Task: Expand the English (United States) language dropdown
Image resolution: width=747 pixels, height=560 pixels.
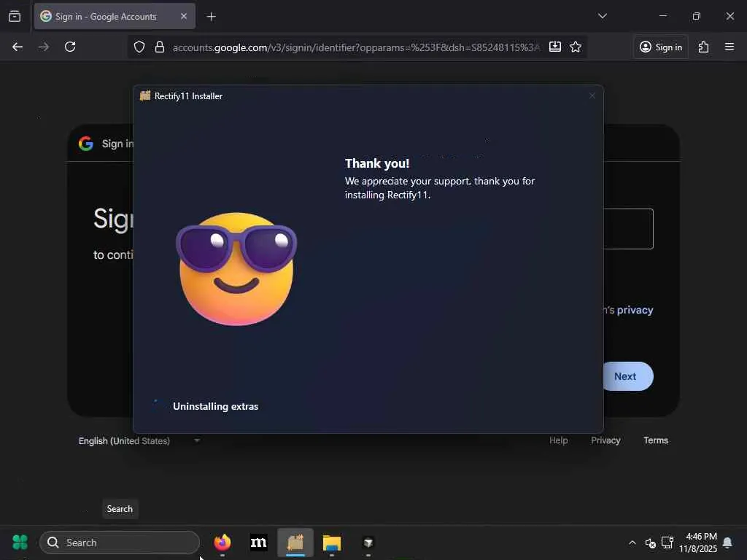Action: point(139,441)
